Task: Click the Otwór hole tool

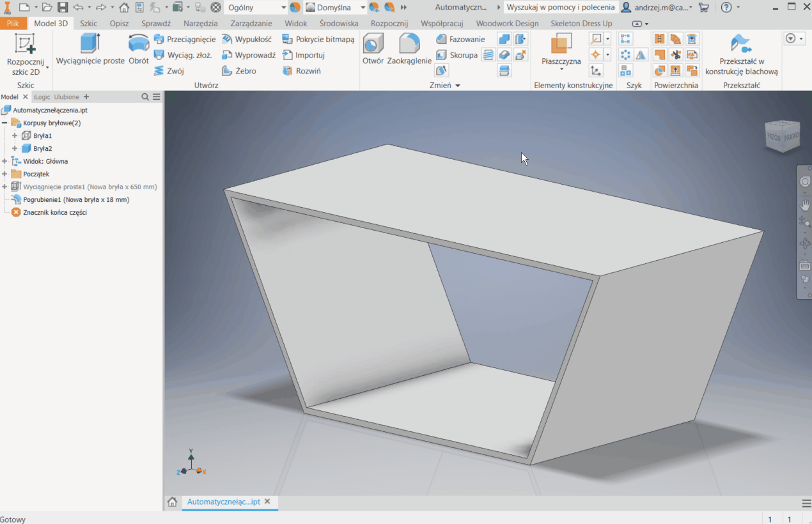Action: tap(373, 49)
